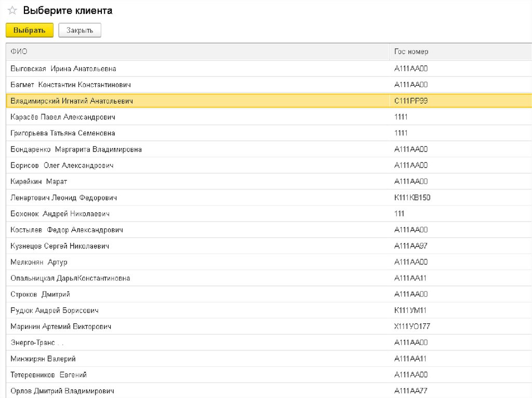This screenshot has width=532, height=398.
Task: Sort by the ФИО column header
Action: point(19,52)
